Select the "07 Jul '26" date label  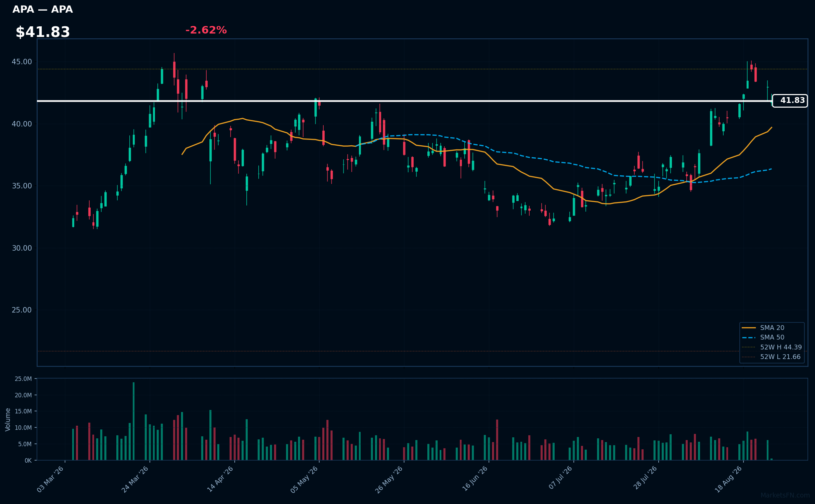(x=560, y=478)
